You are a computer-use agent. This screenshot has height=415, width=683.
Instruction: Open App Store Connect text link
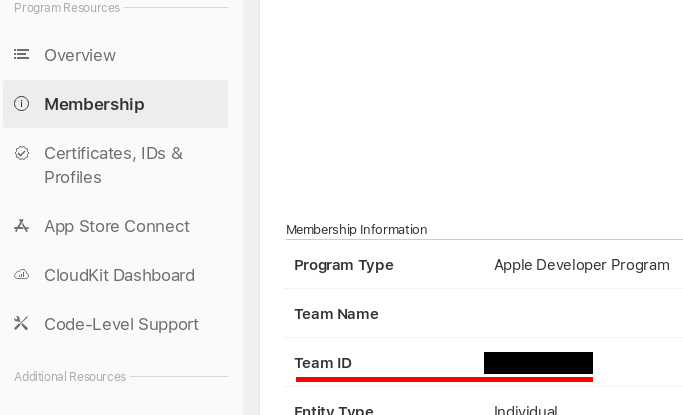tap(117, 226)
